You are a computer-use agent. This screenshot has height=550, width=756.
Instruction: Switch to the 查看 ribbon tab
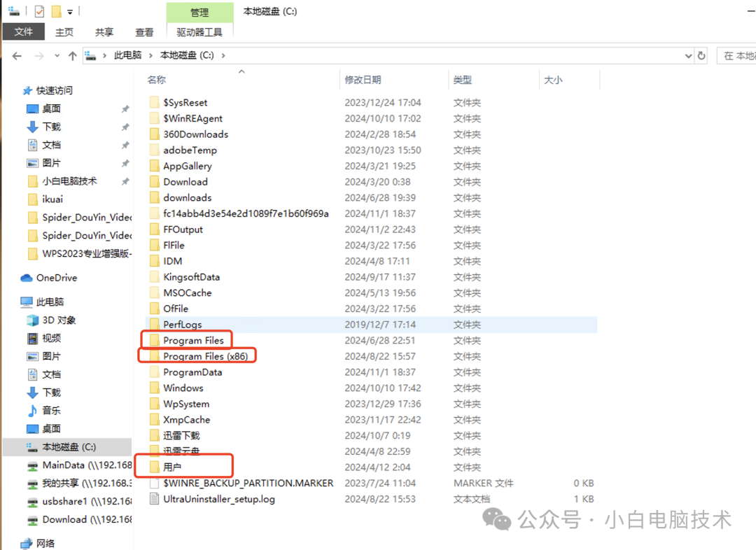144,31
